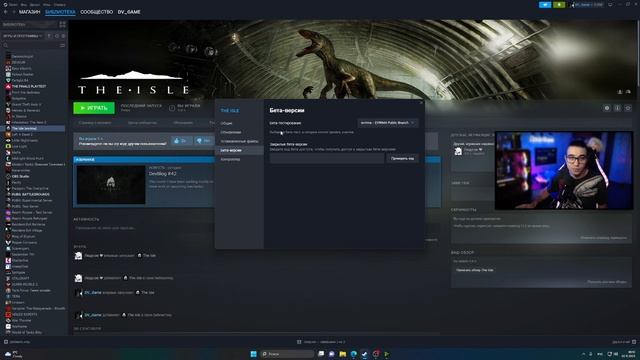Open the СООБЩЕСТВО (Community) tab
Image resolution: width=640 pixels, height=360 pixels.
coord(96,12)
